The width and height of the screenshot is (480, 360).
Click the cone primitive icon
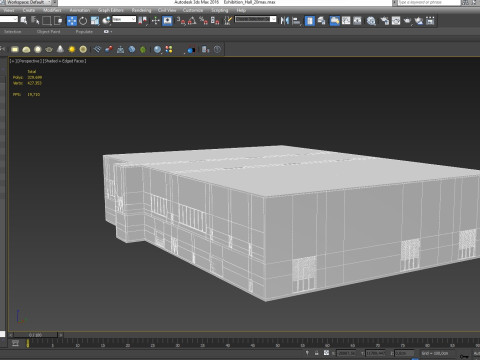[x=60, y=49]
